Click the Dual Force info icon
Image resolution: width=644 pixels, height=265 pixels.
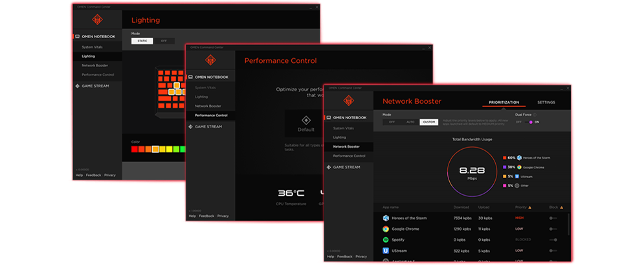click(x=535, y=115)
